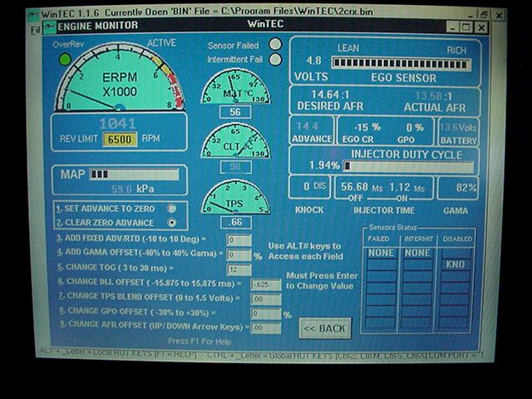Screen dimensions: 532x399
Task: Click the MAT value box showing 56
Action: tap(235, 111)
